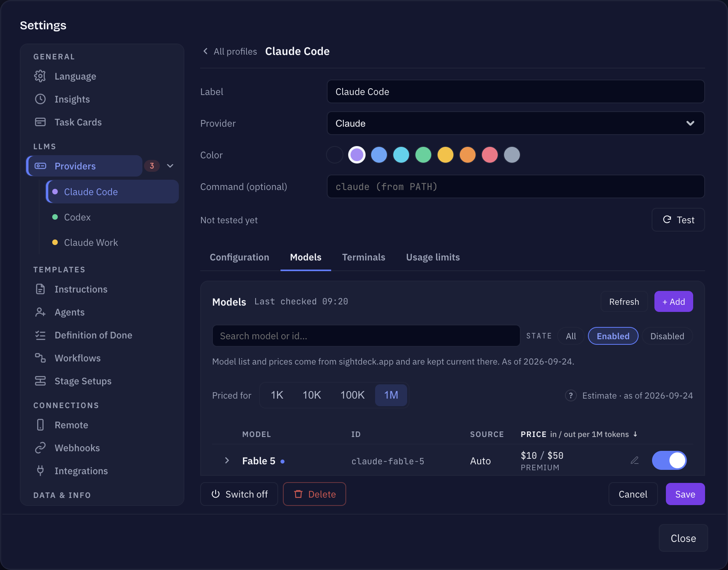Image resolution: width=728 pixels, height=570 pixels.
Task: Click the Integrations plug icon
Action: point(40,471)
